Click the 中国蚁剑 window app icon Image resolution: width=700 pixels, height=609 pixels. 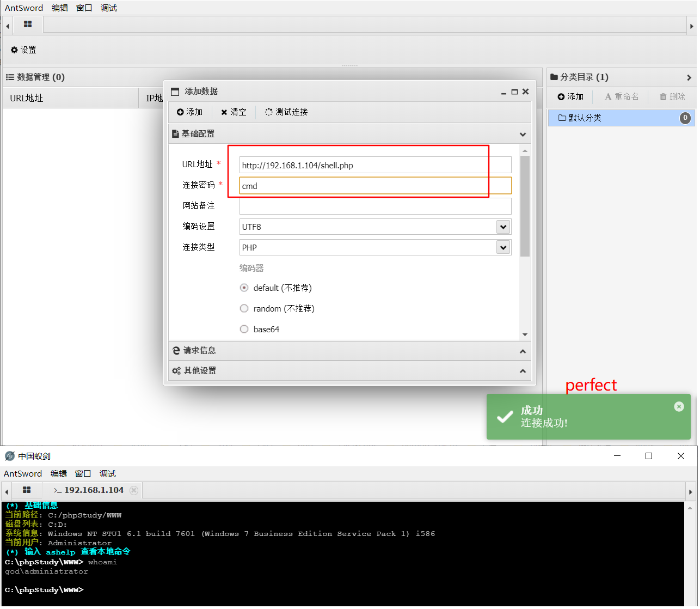(10, 456)
